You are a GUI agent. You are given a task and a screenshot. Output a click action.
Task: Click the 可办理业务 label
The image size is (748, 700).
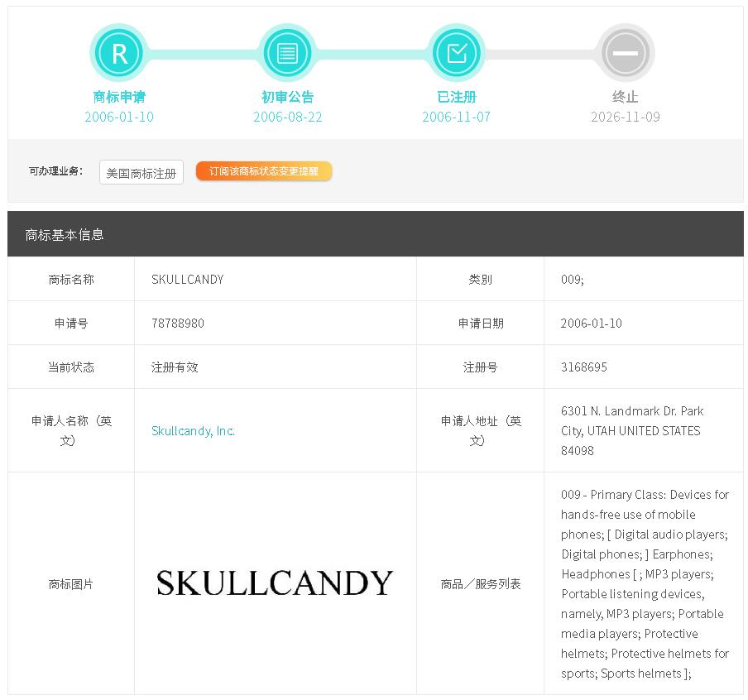(x=55, y=171)
